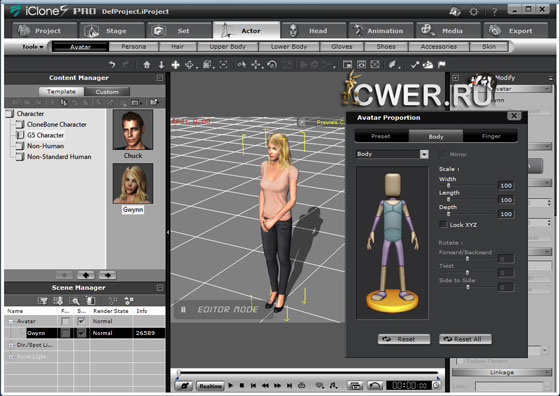Click the clock time-settings icon
Screen dimensions: 560x396
(436, 386)
